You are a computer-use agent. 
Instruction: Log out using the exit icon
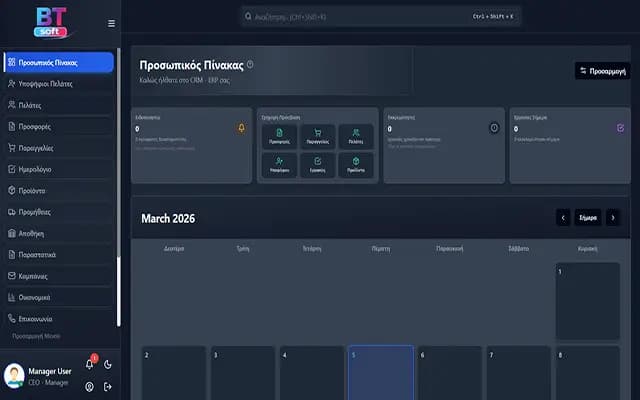tap(108, 387)
